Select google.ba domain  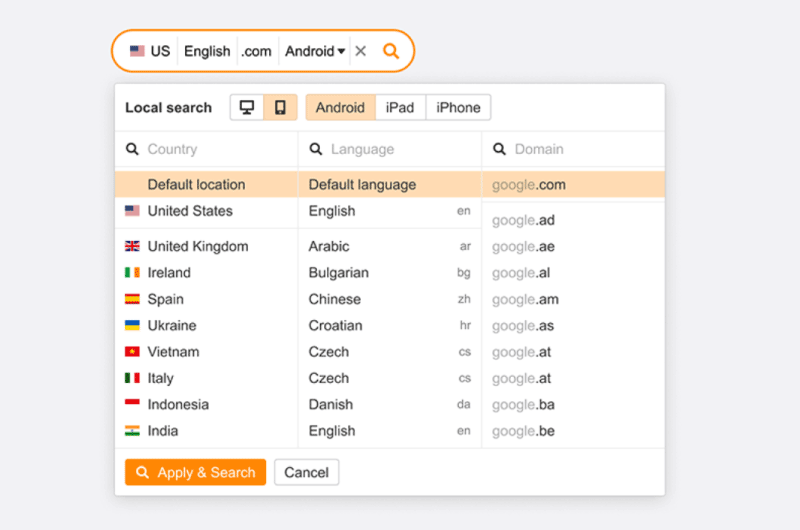(x=573, y=405)
